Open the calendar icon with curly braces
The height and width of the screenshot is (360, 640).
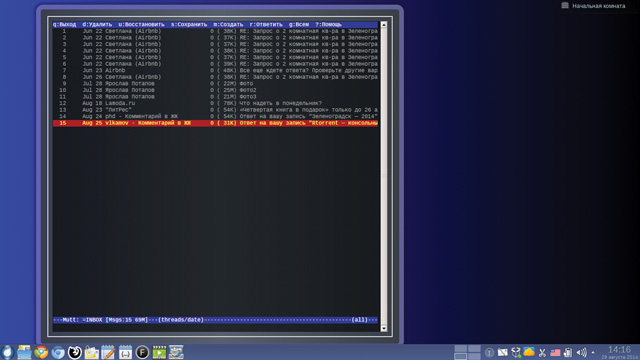coord(125,352)
